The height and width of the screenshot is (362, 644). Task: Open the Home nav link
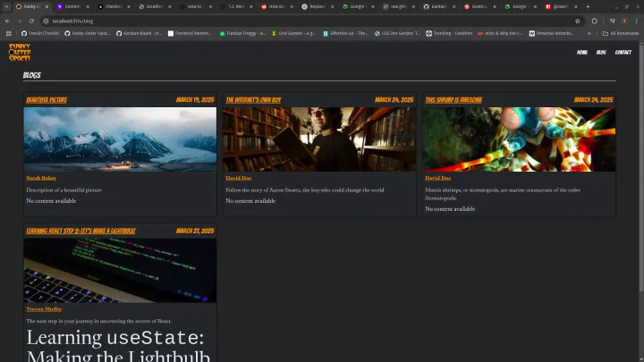582,52
